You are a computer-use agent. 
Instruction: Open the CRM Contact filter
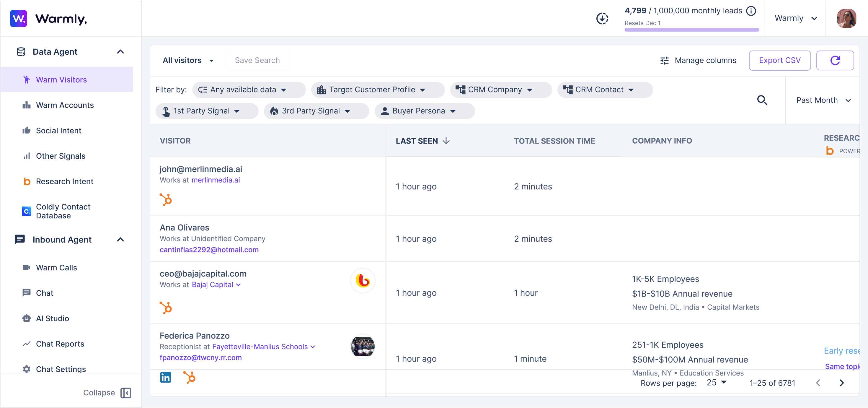click(605, 90)
